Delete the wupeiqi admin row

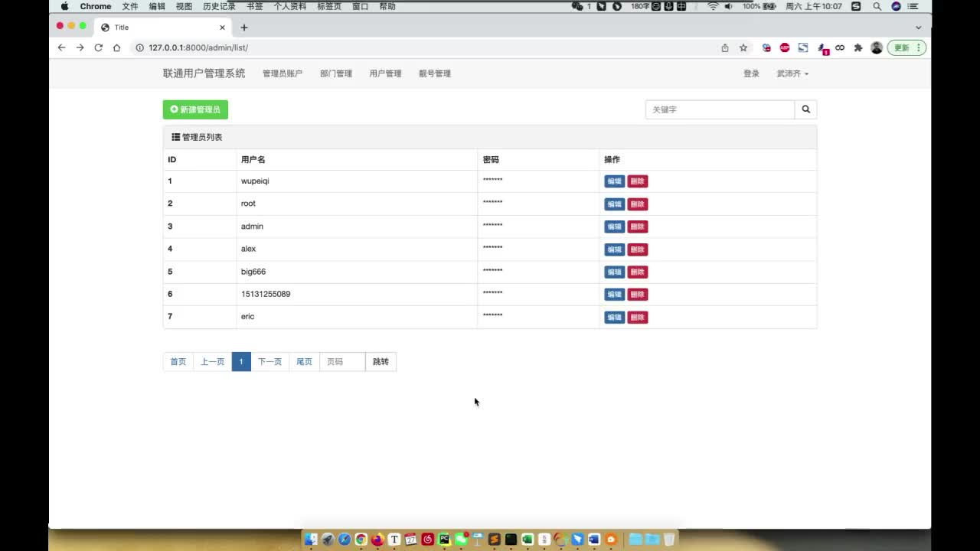click(x=638, y=181)
